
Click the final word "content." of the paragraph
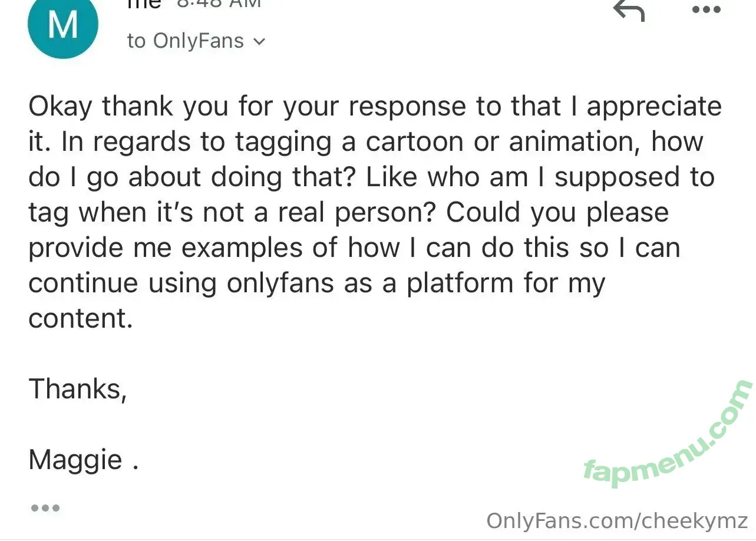[80, 318]
